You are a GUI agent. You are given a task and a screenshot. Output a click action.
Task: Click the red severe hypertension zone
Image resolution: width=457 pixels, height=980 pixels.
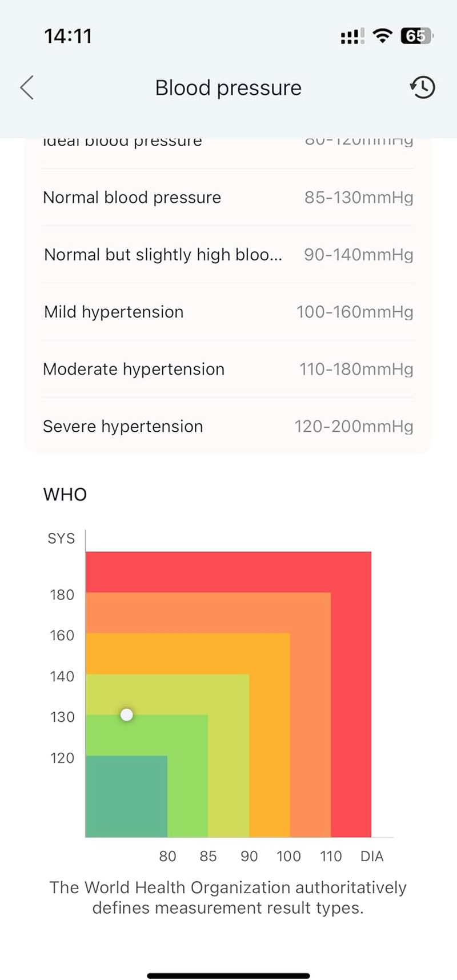tap(228, 571)
